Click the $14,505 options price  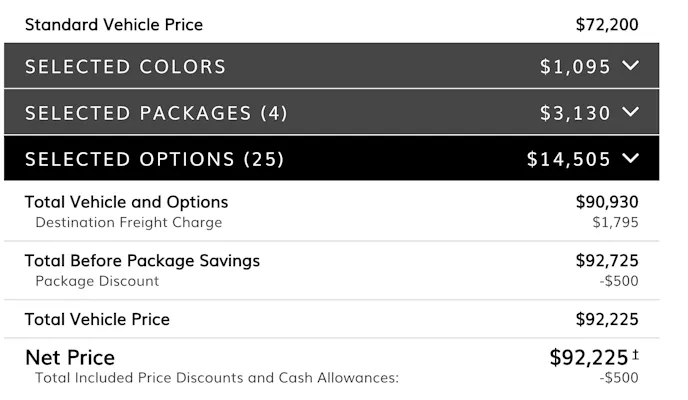(x=568, y=159)
